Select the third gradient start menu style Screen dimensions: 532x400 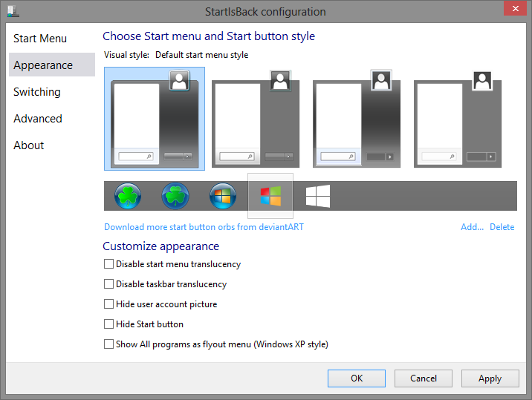click(357, 119)
